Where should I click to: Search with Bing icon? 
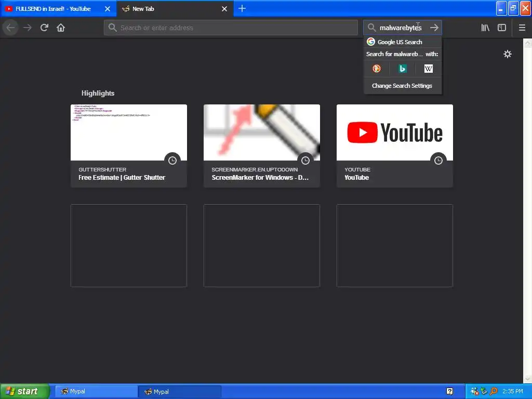(403, 69)
